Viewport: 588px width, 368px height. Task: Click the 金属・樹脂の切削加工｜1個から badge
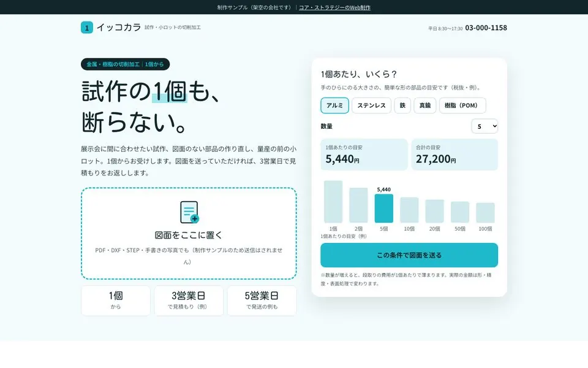click(x=125, y=64)
